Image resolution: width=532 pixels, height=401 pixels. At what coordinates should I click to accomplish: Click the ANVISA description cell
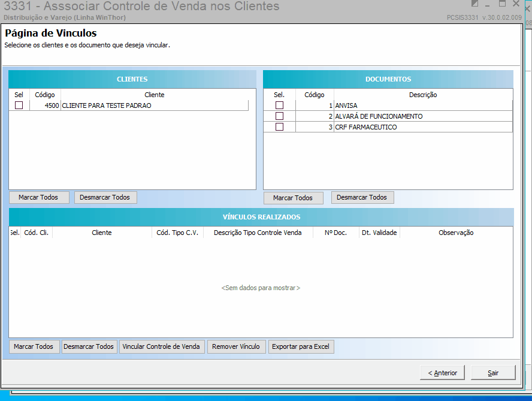pyautogui.click(x=423, y=105)
